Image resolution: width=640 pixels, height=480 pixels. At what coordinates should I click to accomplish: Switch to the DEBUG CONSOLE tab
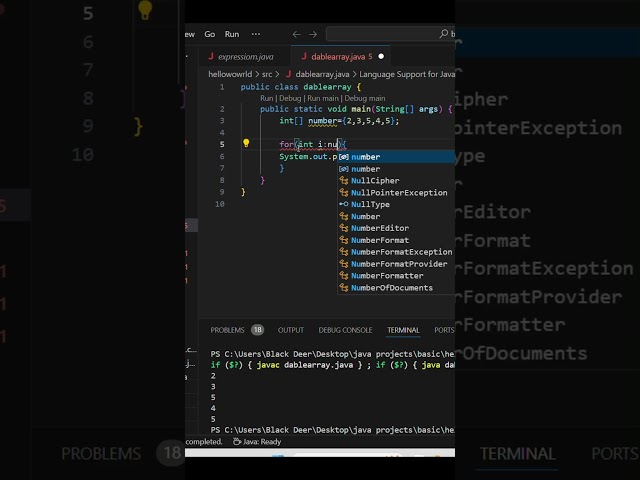[345, 330]
